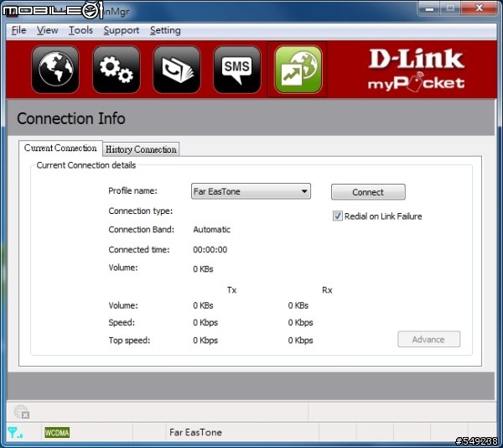Open the Setting menu
Image resolution: width=503 pixels, height=448 pixels.
[165, 30]
